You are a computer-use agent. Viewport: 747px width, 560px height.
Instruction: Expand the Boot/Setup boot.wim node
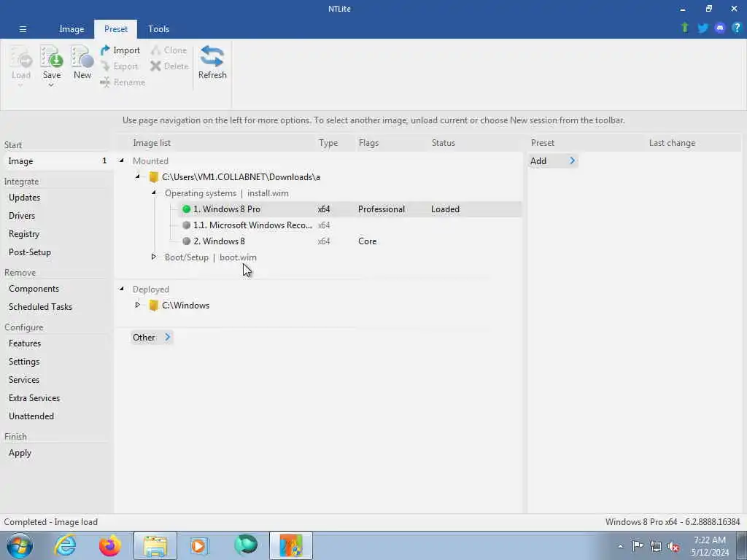point(153,257)
